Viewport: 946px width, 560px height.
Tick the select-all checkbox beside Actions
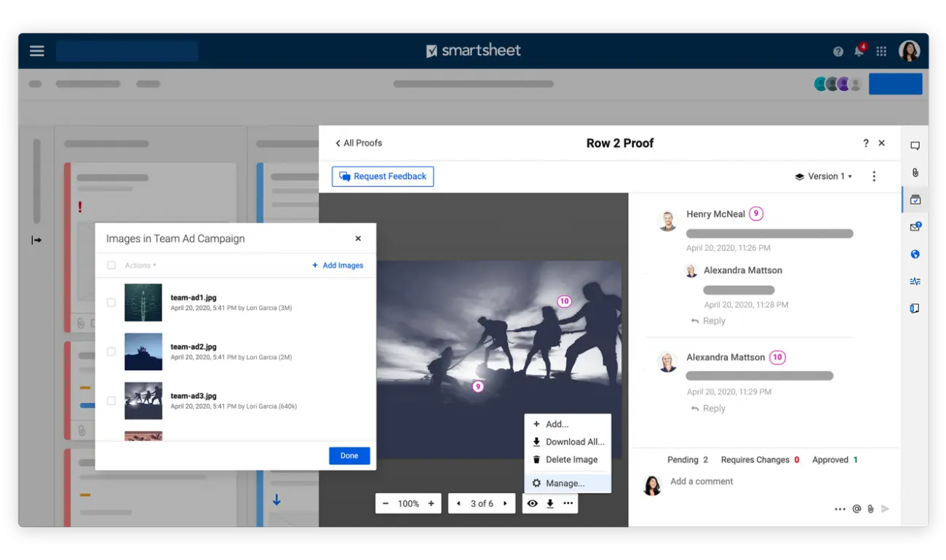tap(111, 265)
